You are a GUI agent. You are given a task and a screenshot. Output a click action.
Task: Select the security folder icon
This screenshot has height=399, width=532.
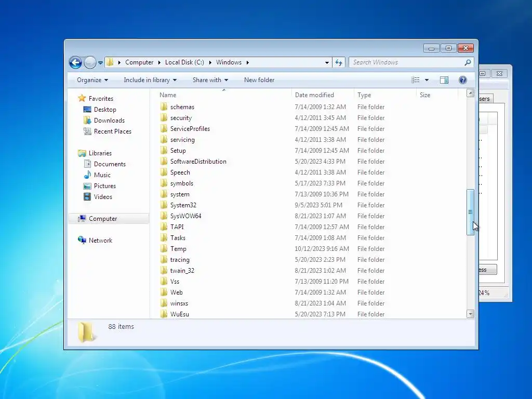(x=164, y=118)
